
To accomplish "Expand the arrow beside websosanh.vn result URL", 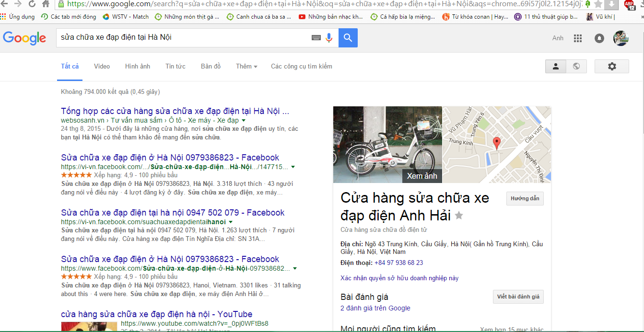I will tap(244, 120).
